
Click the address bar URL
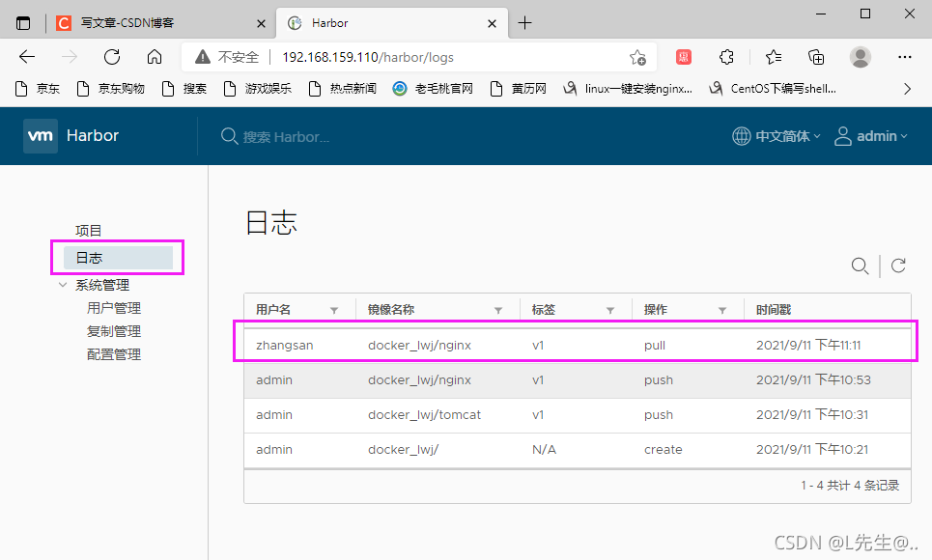pos(368,57)
